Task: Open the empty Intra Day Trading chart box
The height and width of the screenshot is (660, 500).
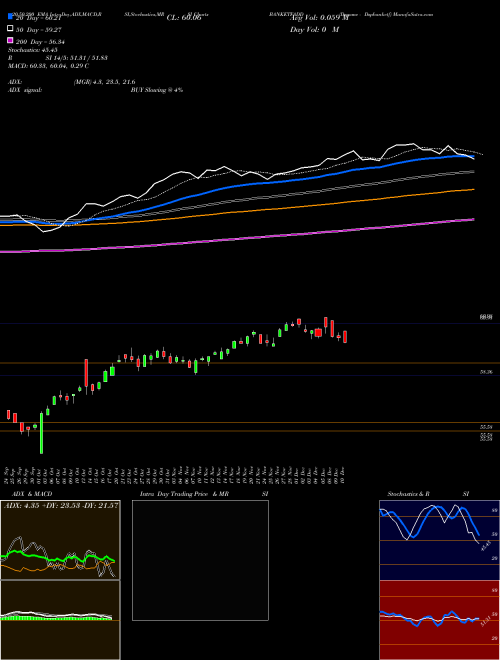Action: 200,560
